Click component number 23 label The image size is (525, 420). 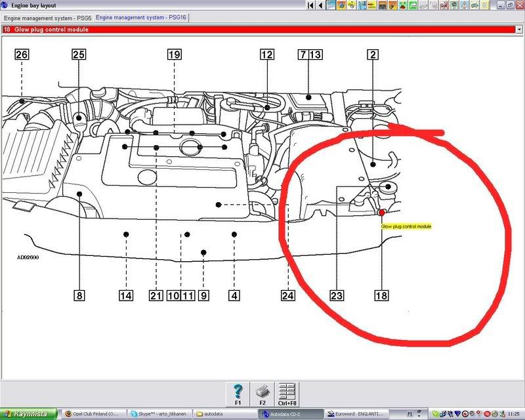point(337,296)
